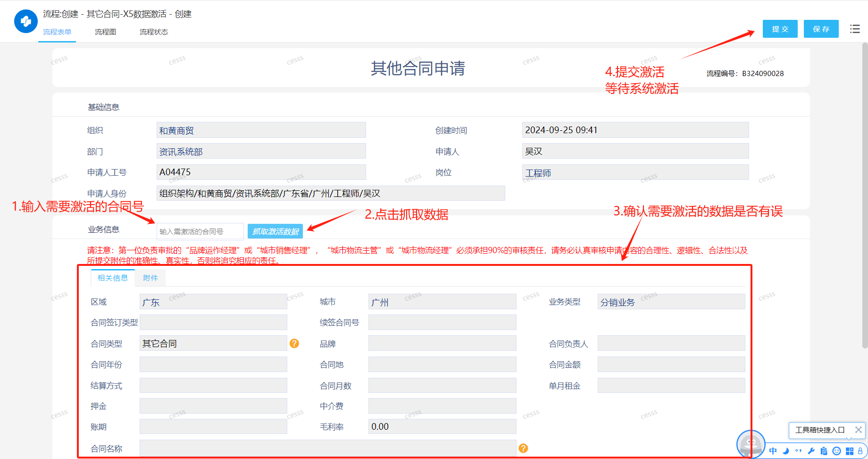Viewport: 868px width, 459px height.
Task: Click the 业务类型 field 分销业务
Action: tap(671, 301)
